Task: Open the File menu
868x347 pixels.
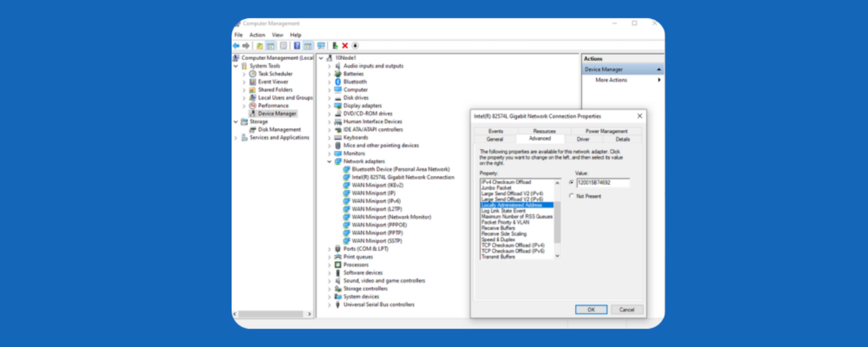Action: [x=239, y=35]
